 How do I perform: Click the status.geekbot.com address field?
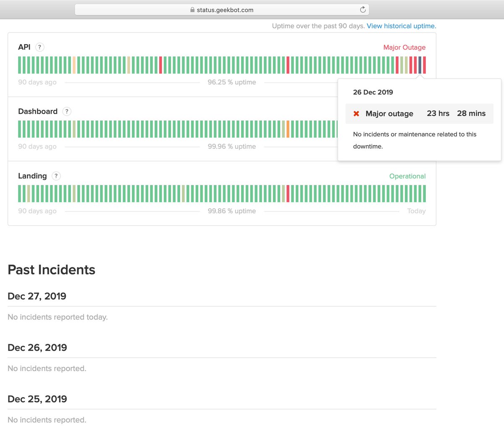tap(222, 10)
